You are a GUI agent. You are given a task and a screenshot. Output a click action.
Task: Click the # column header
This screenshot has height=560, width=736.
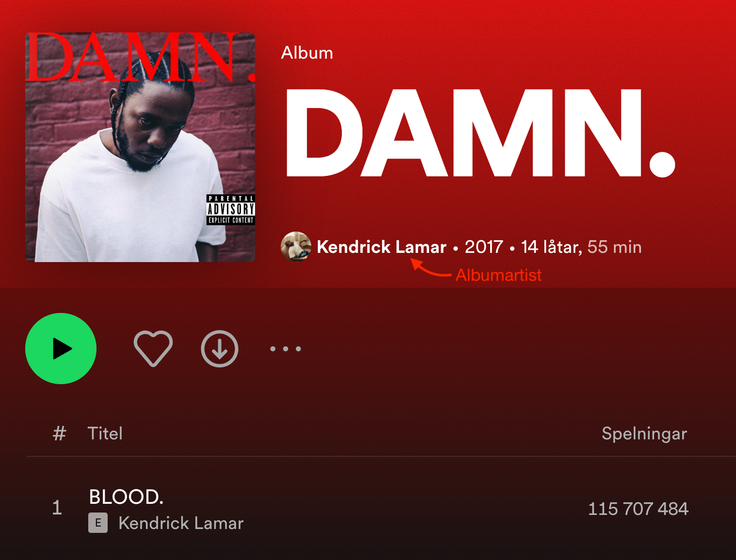click(59, 433)
